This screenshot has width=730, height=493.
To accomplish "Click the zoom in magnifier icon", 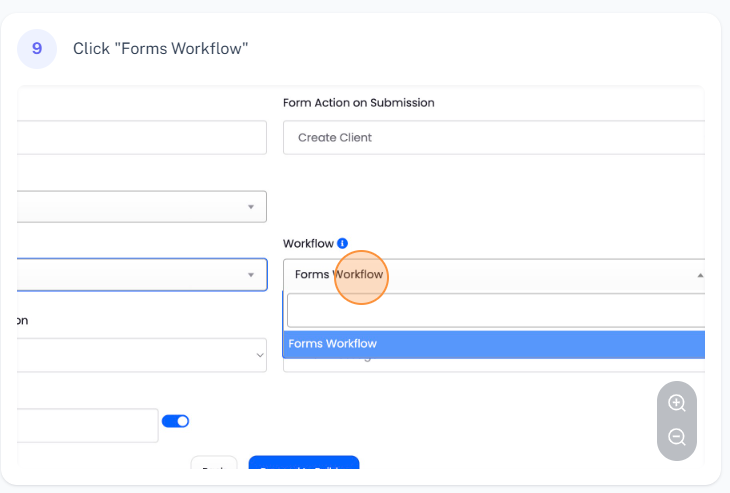I will 677,403.
